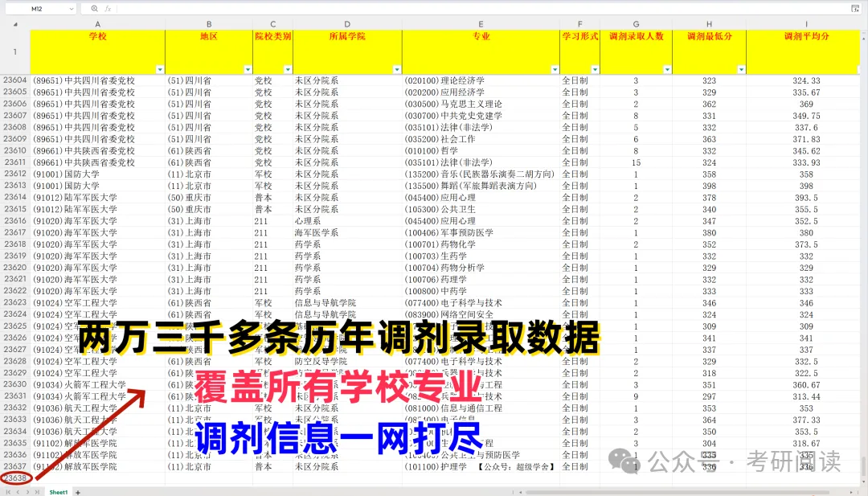Click cell (020100)理论经济学
The width and height of the screenshot is (868, 496).
pyautogui.click(x=481, y=80)
